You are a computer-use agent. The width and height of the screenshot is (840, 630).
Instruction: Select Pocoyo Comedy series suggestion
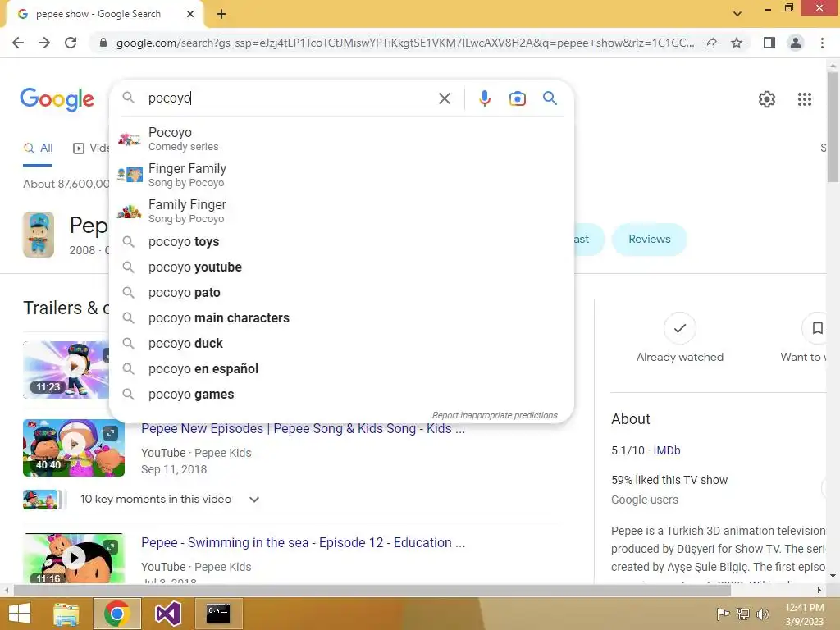tap(341, 139)
